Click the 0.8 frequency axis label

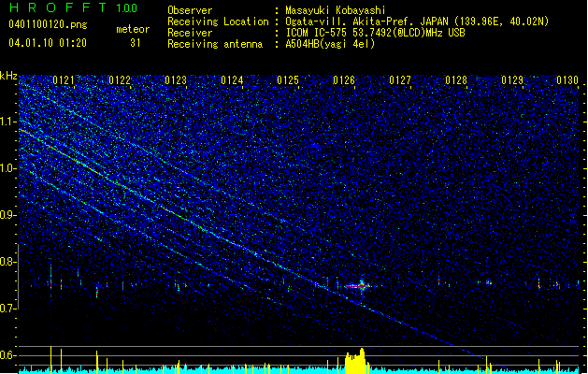pos(8,262)
